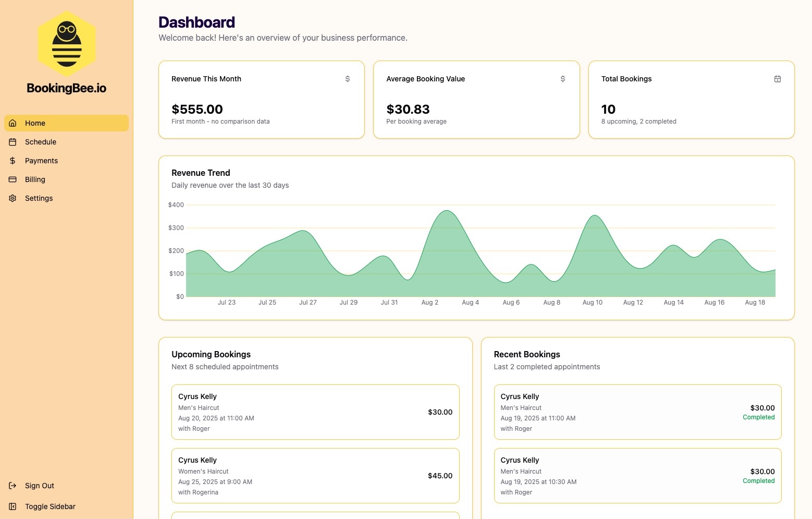812x519 pixels.
Task: Click the Schedule calendar icon
Action: coord(13,142)
